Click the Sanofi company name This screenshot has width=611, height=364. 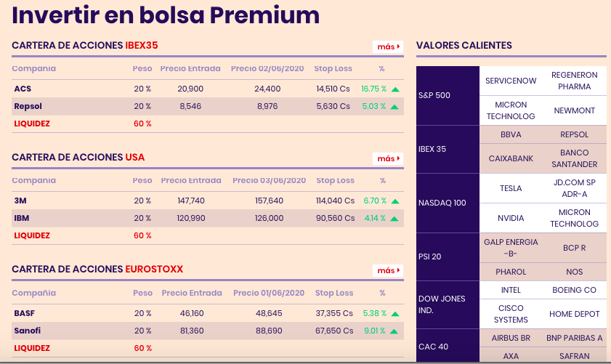coord(28,331)
